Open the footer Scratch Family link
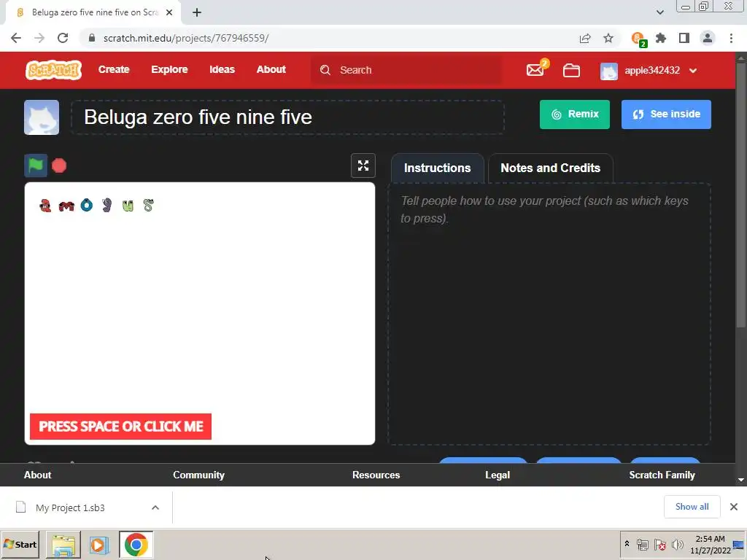This screenshot has width=747, height=560. 662,475
